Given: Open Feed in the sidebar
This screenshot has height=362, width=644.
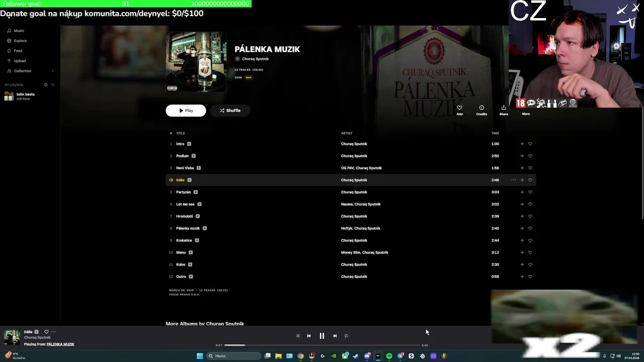Looking at the screenshot, I should [x=15, y=51].
